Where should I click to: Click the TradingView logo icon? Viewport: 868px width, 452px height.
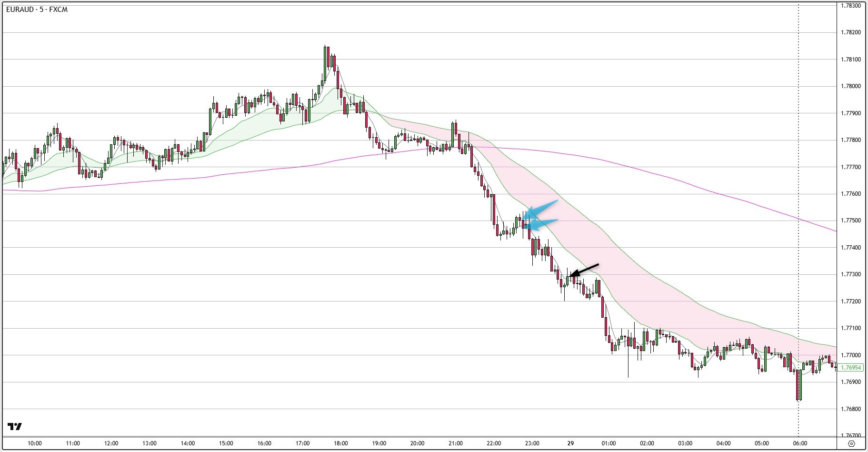coord(15,426)
